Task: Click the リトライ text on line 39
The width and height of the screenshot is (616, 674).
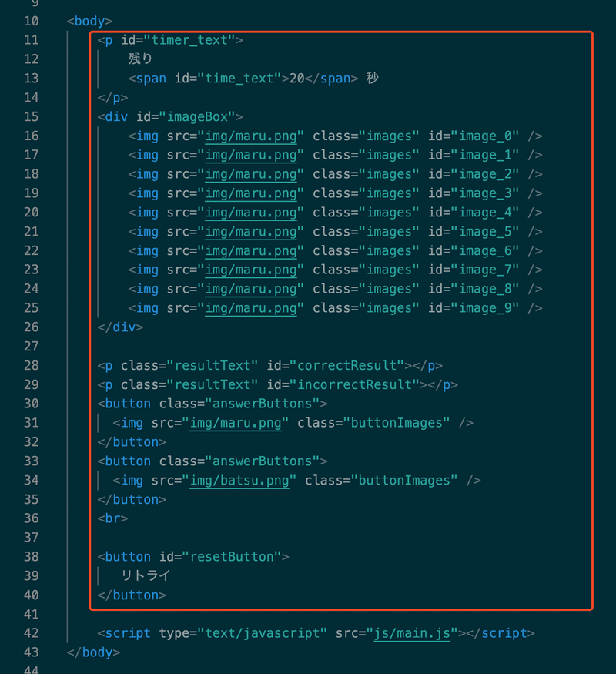Action: point(146,575)
